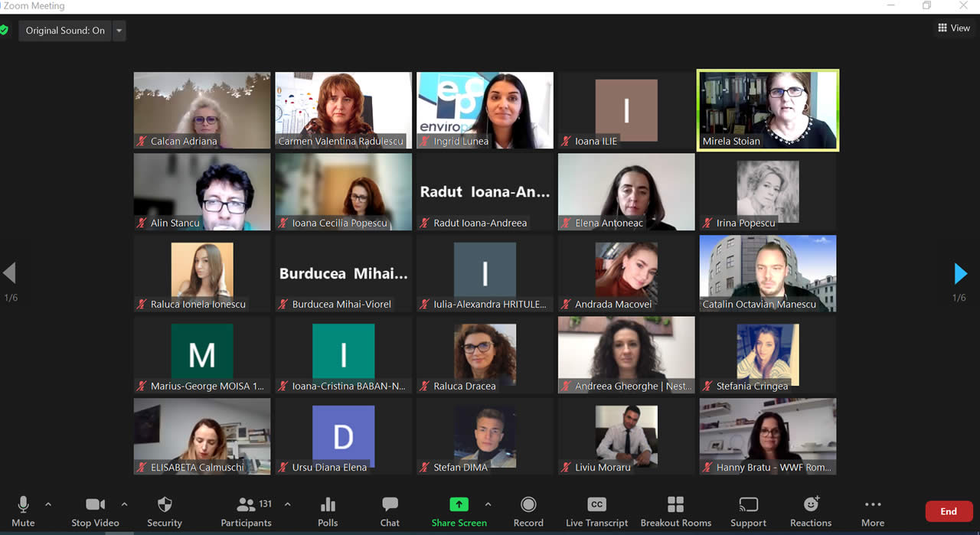
Task: Open the Polls icon
Action: coord(328,505)
